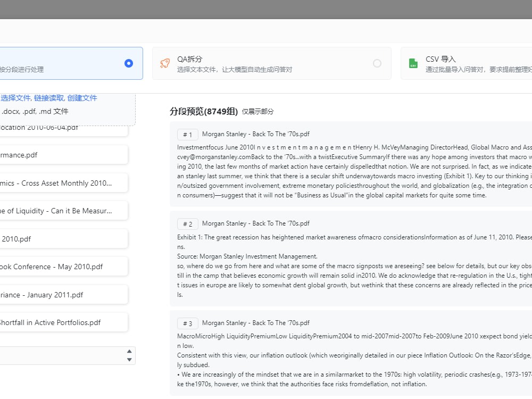The height and width of the screenshot is (399, 532).
Task: Select the selected blue segment-processing radio button
Action: point(129,63)
